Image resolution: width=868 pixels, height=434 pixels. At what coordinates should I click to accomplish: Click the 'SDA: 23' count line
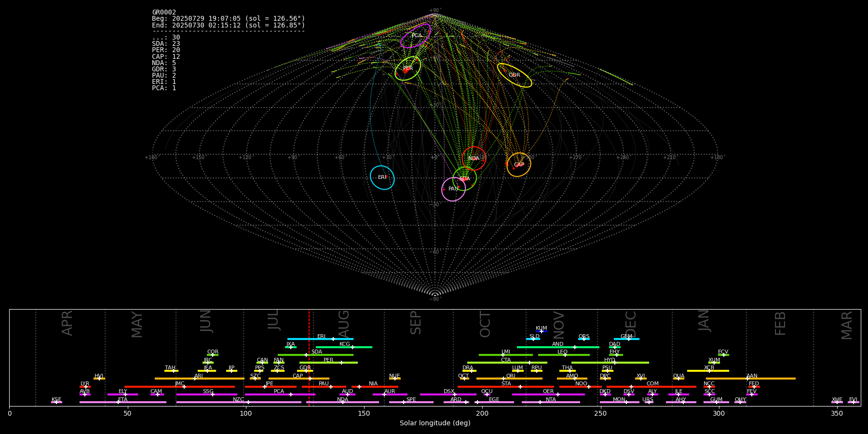(166, 44)
